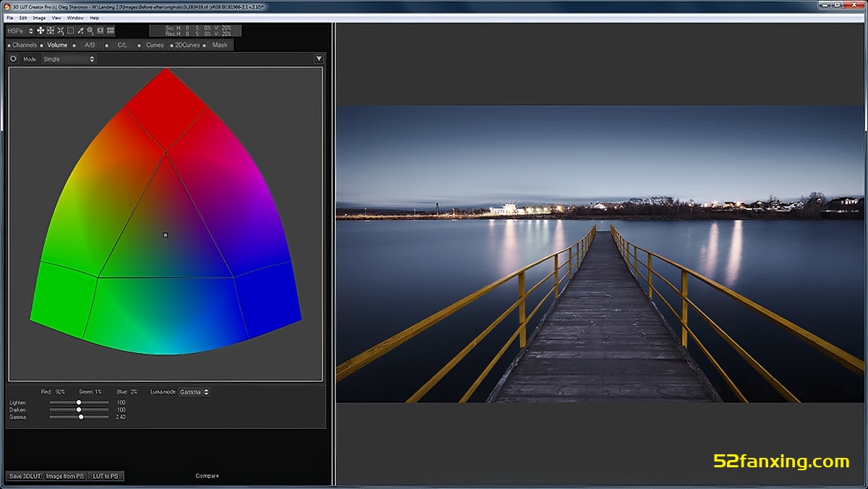Select the expand grid arrows tool
The width and height of the screenshot is (868, 489).
(x=51, y=30)
